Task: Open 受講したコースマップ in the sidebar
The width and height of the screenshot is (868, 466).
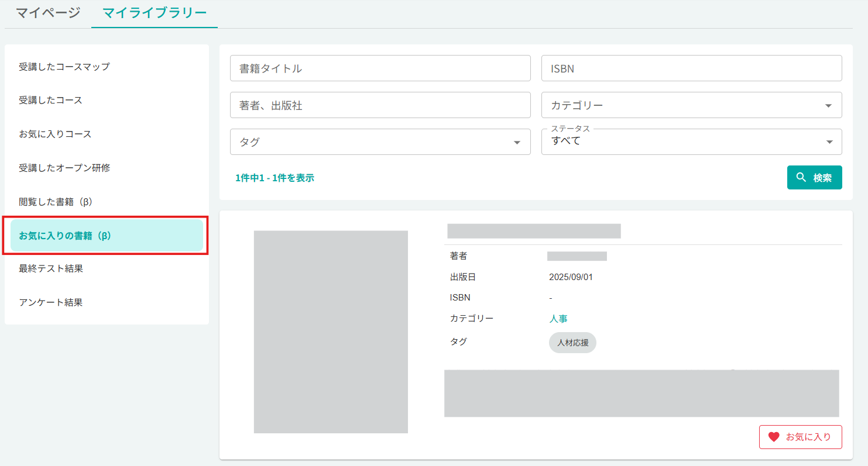Action: [64, 67]
